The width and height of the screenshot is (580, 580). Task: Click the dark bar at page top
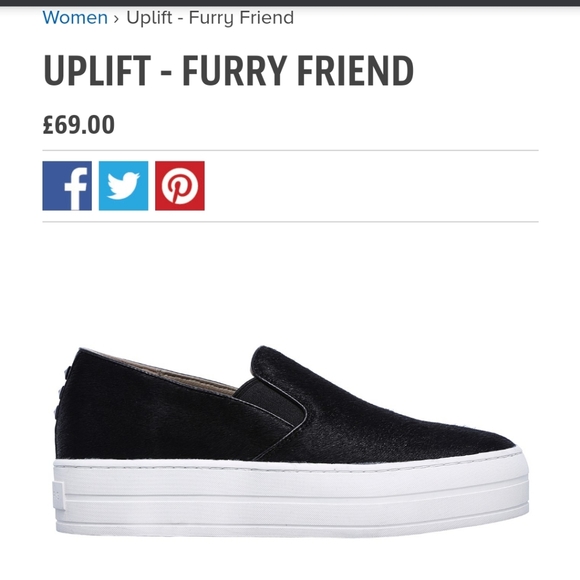290,3
